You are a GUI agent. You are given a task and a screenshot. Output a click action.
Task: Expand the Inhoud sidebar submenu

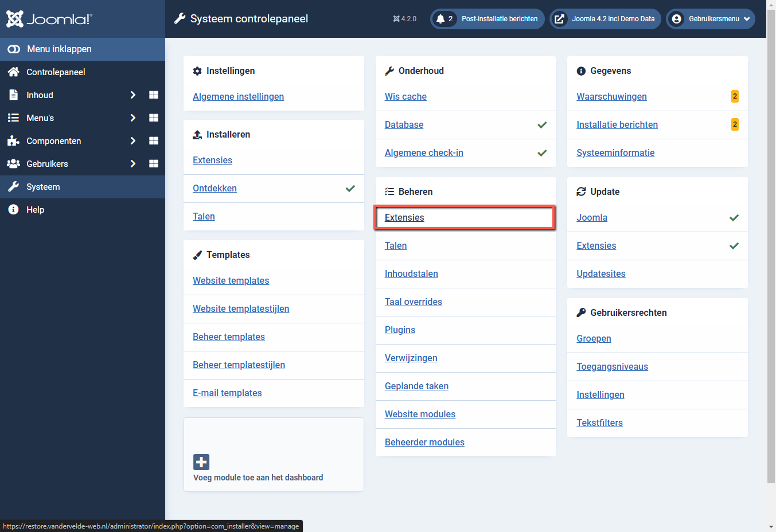132,95
